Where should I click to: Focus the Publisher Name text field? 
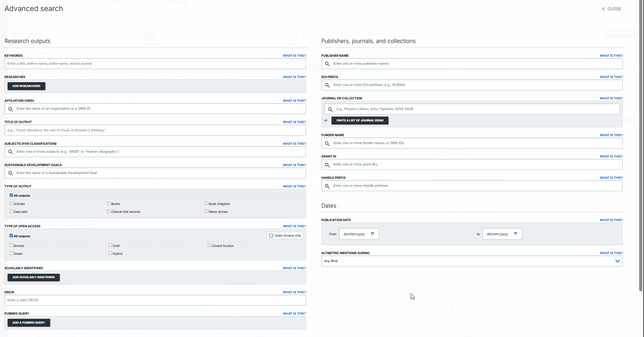472,64
